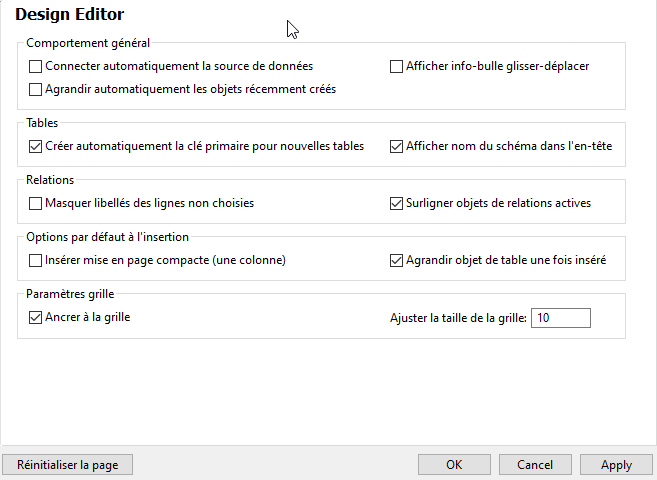The width and height of the screenshot is (657, 480).
Task: Enable Masquer libellés des lignes non choisies
Action: pyautogui.click(x=36, y=203)
